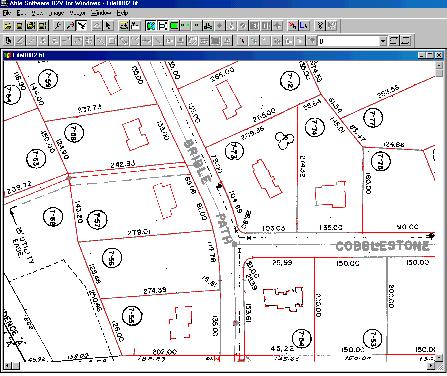The height and width of the screenshot is (376, 447).
Task: Click the circled lot label 7-73
Action: point(234,151)
